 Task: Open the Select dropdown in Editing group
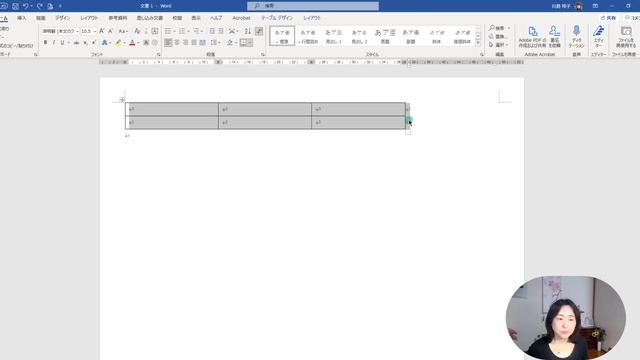click(x=499, y=44)
